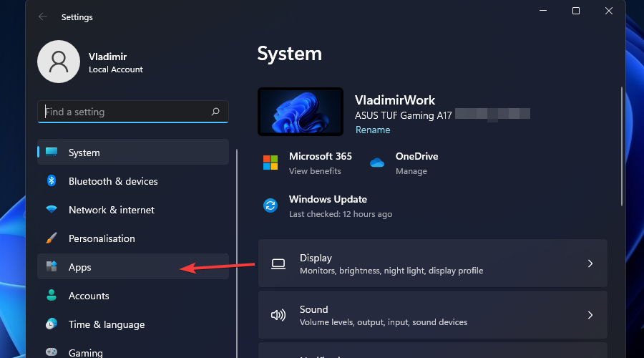Click the ASUS TUF Gaming A17 text
The width and height of the screenshot is (644, 358).
(x=404, y=115)
